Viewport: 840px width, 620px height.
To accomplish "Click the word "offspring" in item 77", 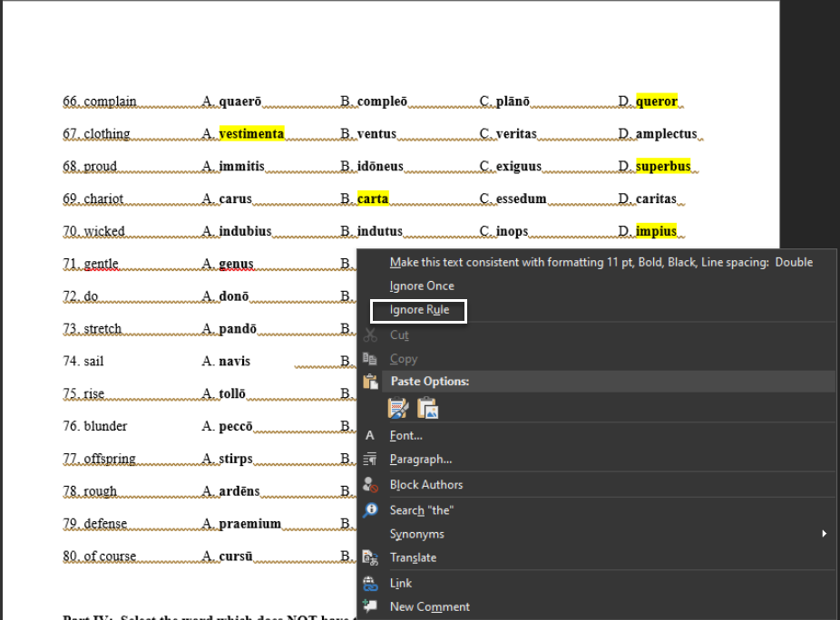I will click(110, 459).
